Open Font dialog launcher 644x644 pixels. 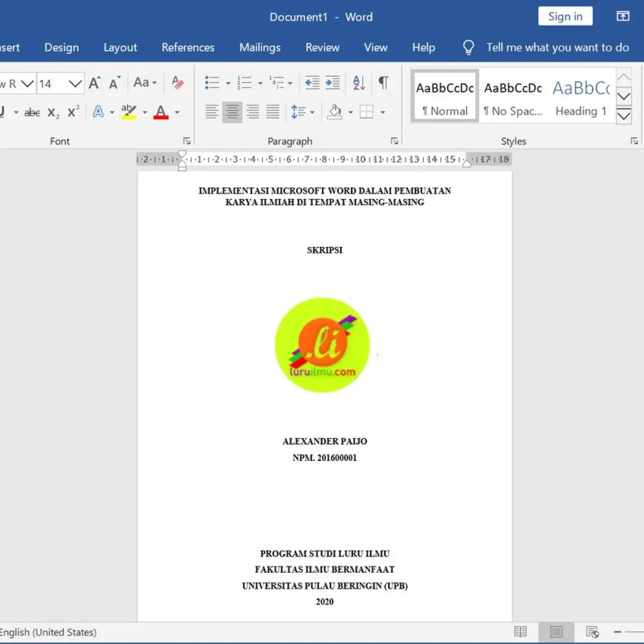click(x=187, y=141)
